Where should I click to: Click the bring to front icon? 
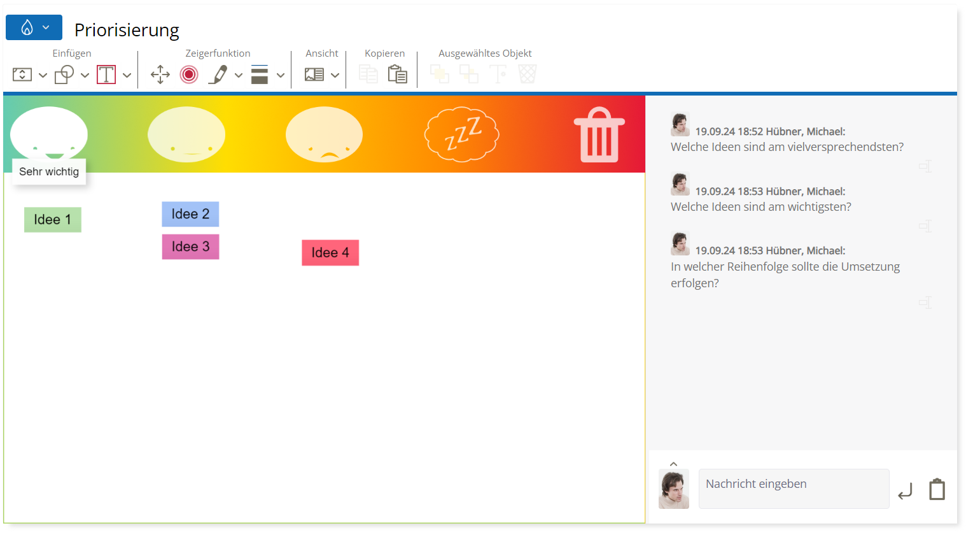click(440, 75)
